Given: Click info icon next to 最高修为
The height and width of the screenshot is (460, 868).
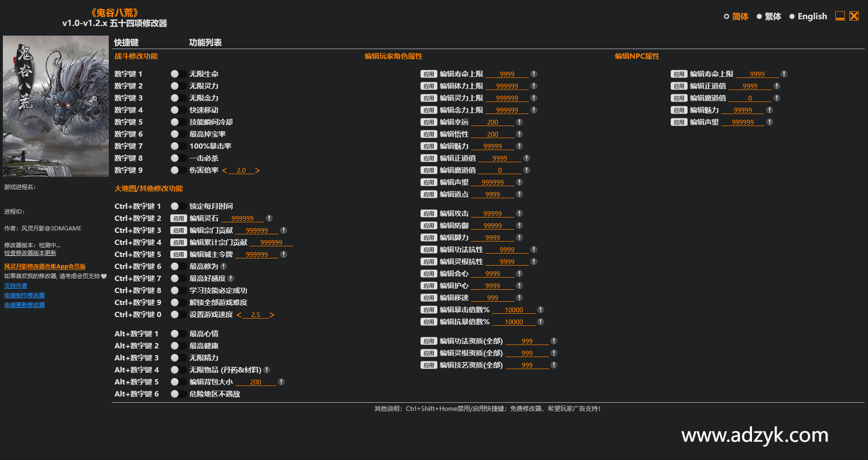Looking at the screenshot, I should click(x=224, y=267).
